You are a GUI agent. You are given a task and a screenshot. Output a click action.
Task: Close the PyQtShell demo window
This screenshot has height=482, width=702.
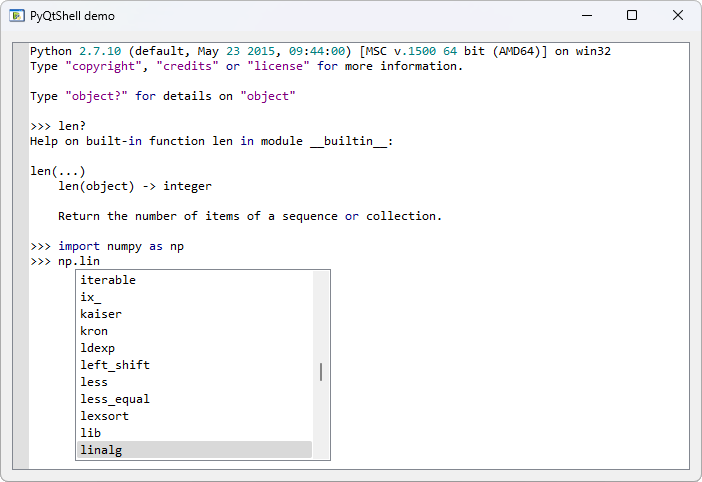tap(677, 16)
